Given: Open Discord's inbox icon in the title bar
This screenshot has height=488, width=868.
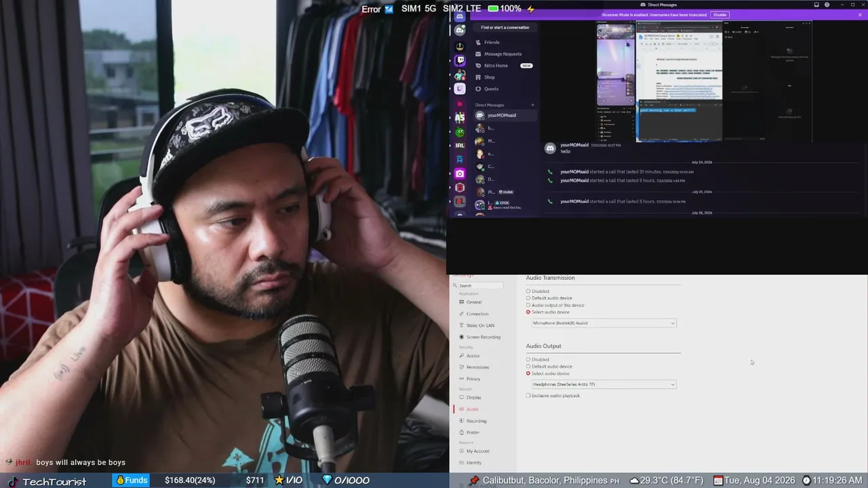Looking at the screenshot, I should 816,5.
